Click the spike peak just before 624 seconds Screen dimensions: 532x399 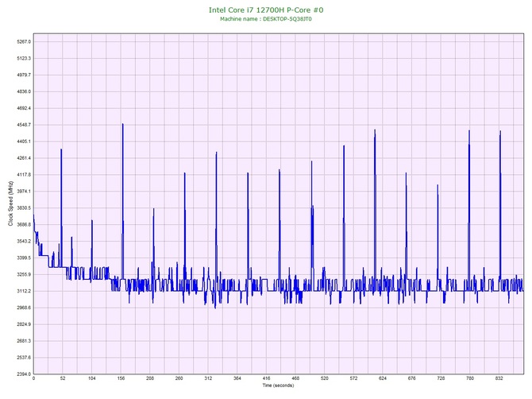(375, 130)
